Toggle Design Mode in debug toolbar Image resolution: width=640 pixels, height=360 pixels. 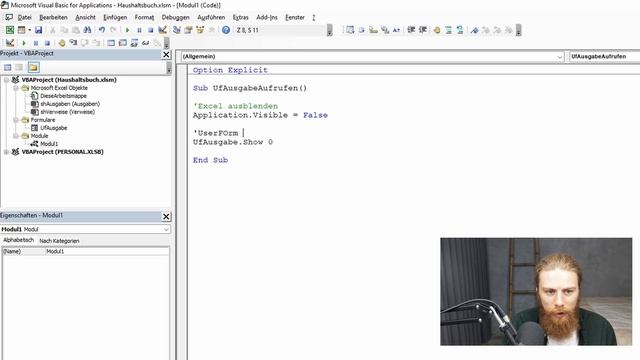[10, 43]
